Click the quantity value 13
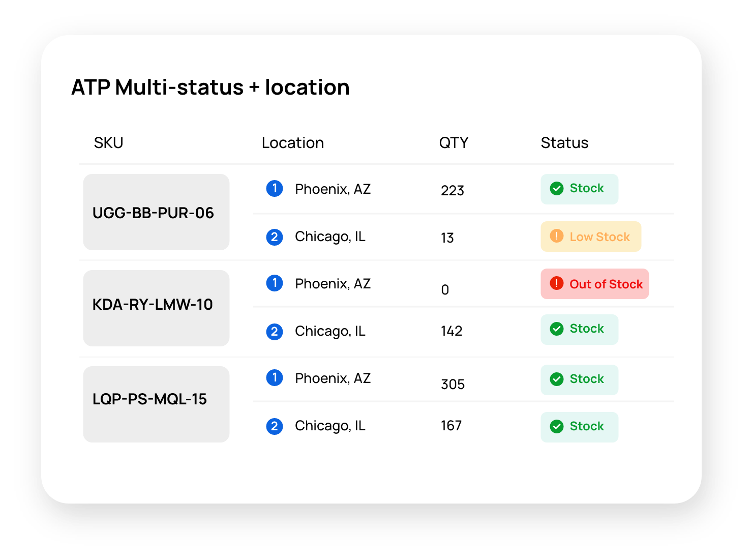This screenshot has height=560, width=752. [x=447, y=238]
